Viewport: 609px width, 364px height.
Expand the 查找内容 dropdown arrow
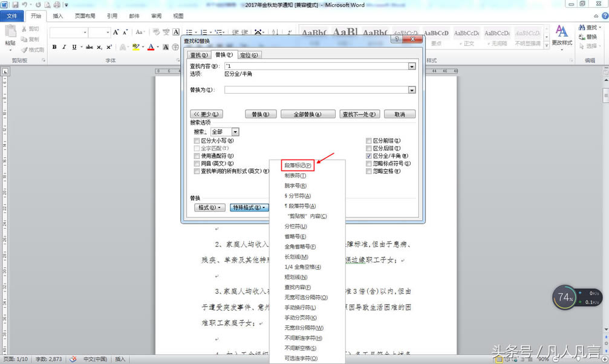click(x=412, y=67)
